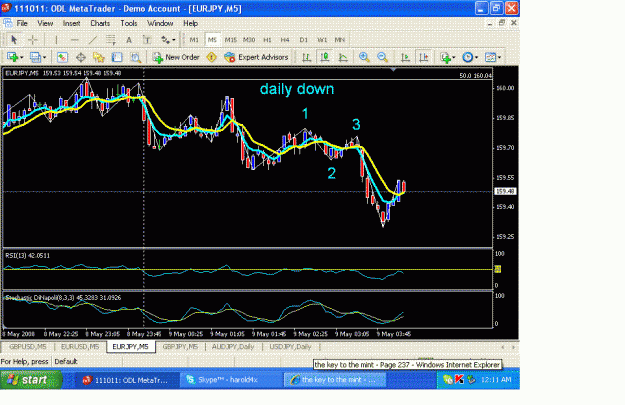This screenshot has width=625, height=405.
Task: Switch chart to bar chart
Action: pyautogui.click(x=307, y=57)
